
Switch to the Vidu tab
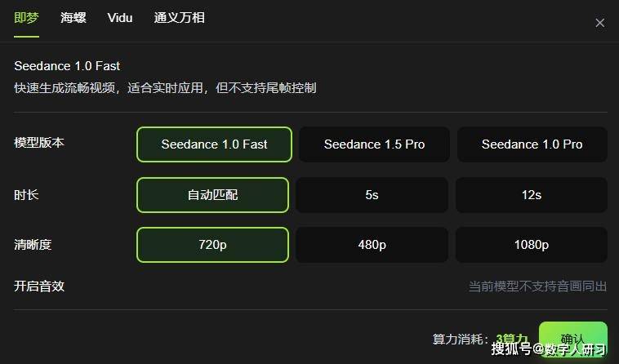(x=120, y=18)
